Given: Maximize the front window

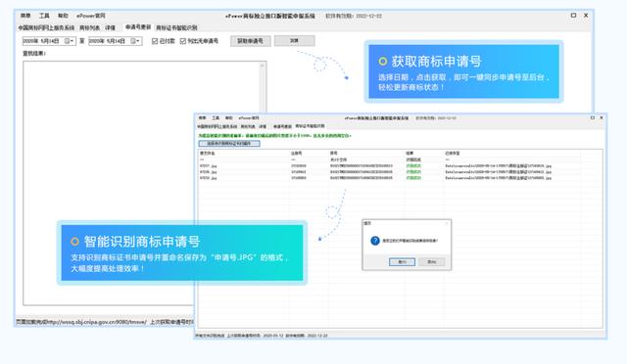Looking at the screenshot, I should point(592,117).
